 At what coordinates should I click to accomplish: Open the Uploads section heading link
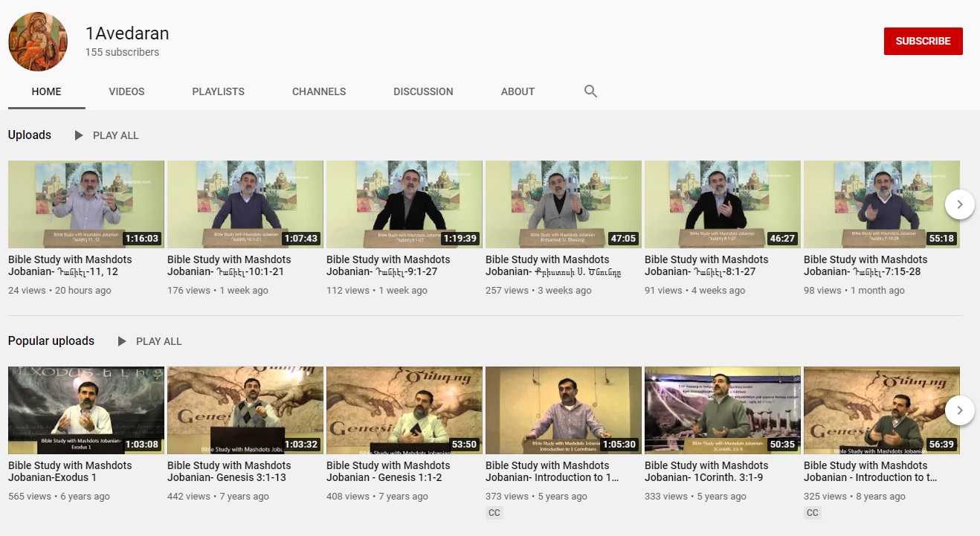(30, 135)
